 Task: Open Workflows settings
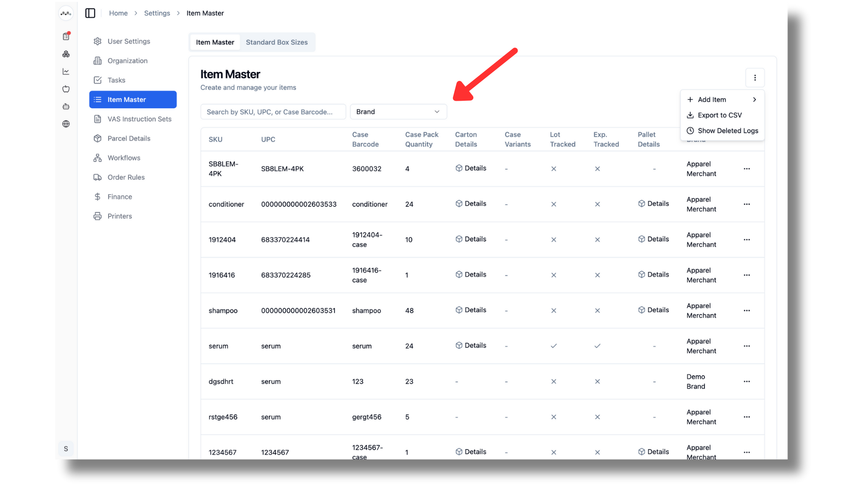(133, 158)
